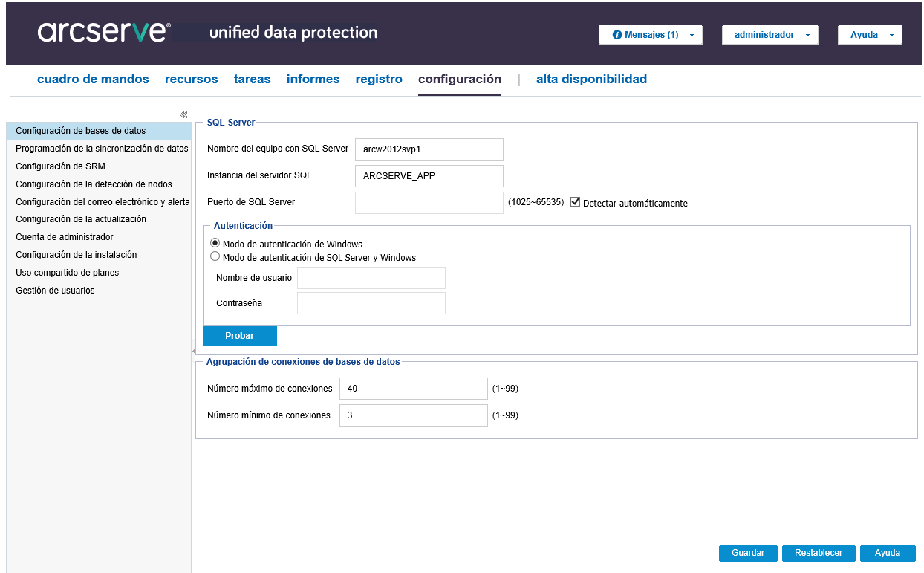Select Modo de autenticación de SQL Server y Windows
The height and width of the screenshot is (573, 924).
(x=215, y=257)
